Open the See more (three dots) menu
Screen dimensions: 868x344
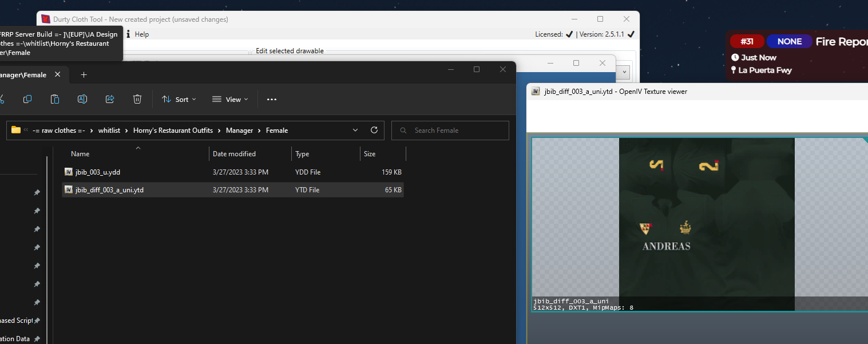272,99
